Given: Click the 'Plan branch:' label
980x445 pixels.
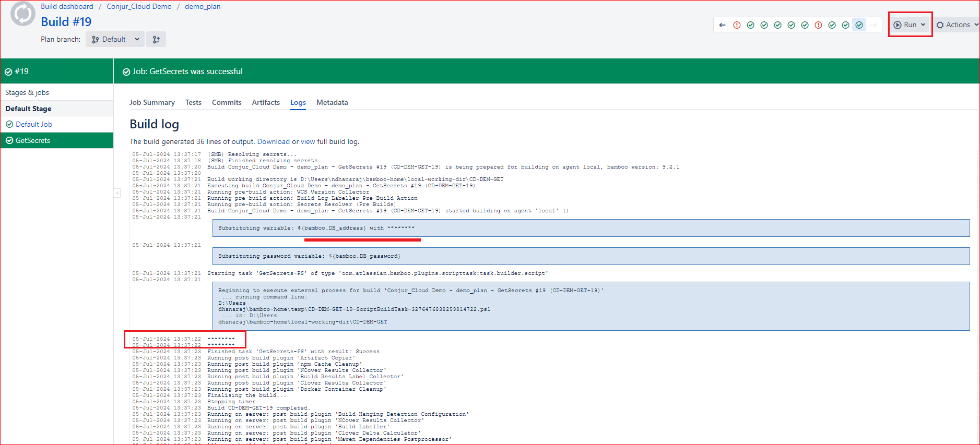Looking at the screenshot, I should coord(61,39).
